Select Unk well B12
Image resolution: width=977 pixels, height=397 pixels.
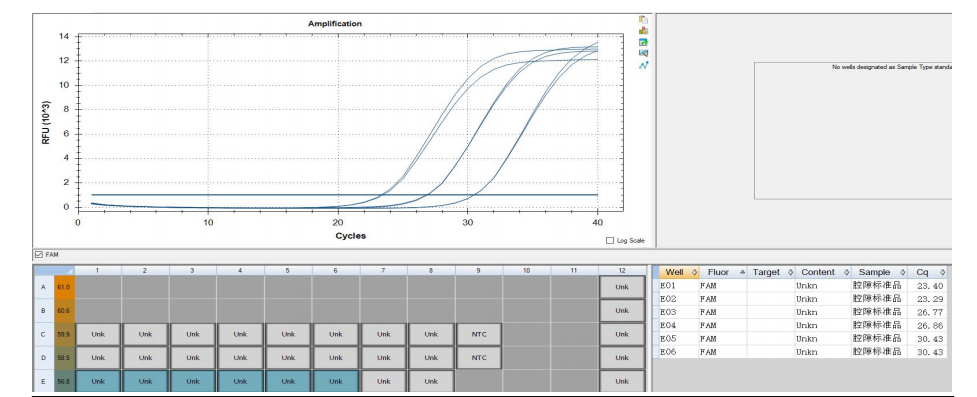pos(622,310)
